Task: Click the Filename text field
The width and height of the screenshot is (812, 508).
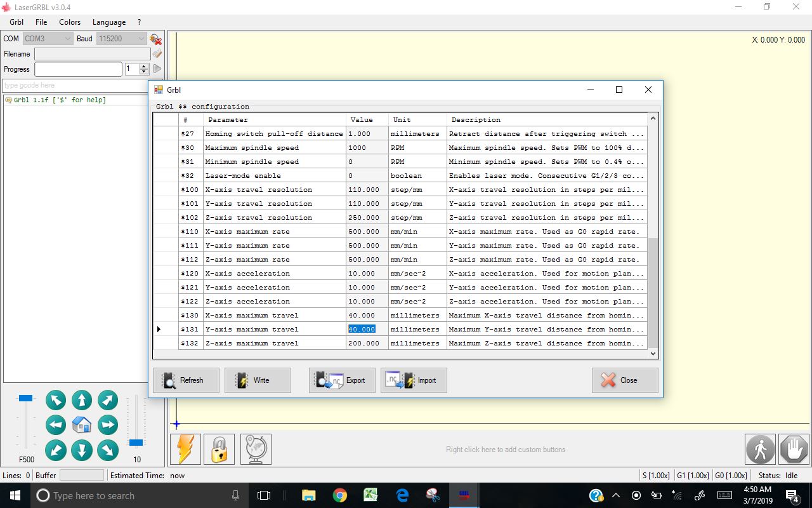Action: 92,54
